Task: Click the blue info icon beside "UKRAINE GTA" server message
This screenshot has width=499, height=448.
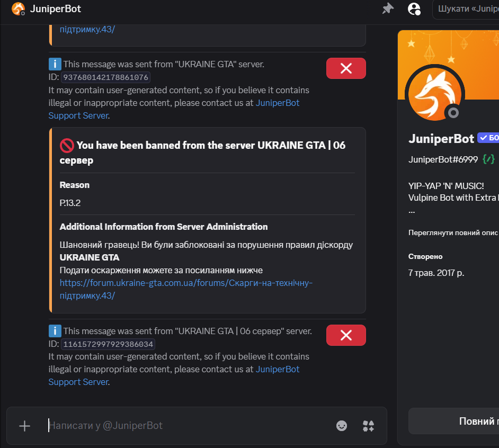Action: coord(55,64)
